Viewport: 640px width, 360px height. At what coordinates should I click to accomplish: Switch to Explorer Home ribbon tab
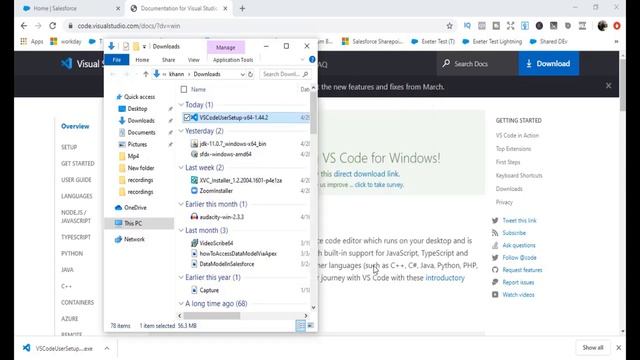coord(142,60)
